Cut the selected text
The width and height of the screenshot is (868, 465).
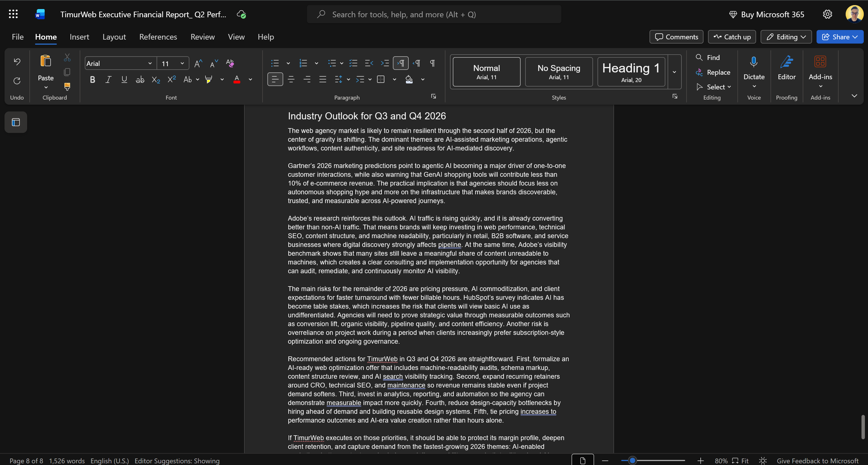pyautogui.click(x=67, y=58)
